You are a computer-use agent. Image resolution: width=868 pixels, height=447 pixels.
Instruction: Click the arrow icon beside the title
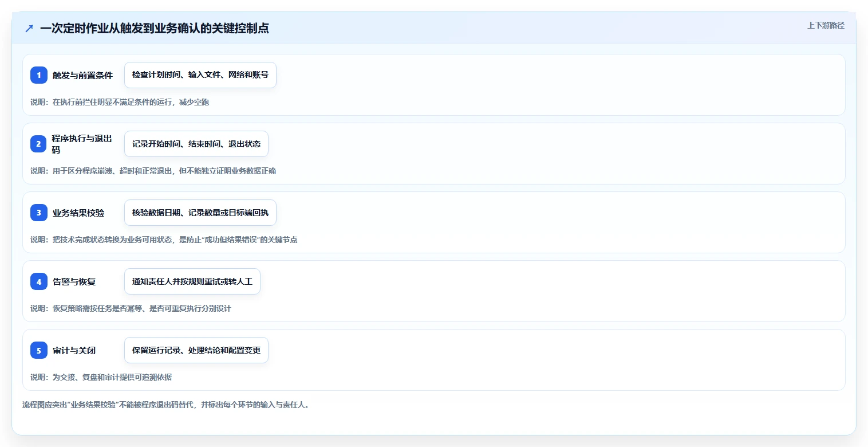click(29, 28)
